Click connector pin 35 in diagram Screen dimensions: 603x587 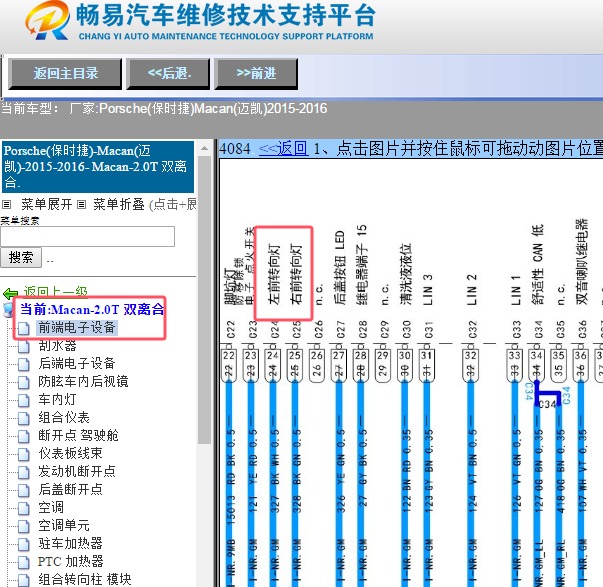[558, 365]
